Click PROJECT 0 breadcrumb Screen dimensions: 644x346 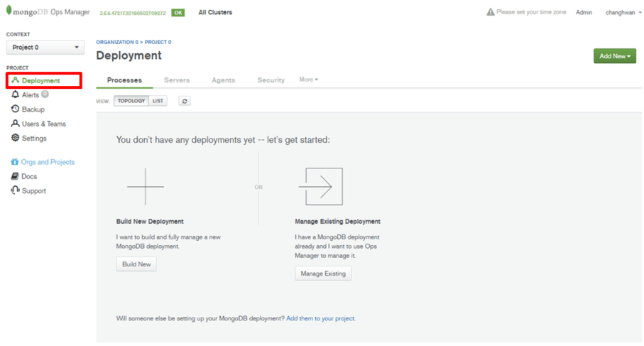coord(158,42)
